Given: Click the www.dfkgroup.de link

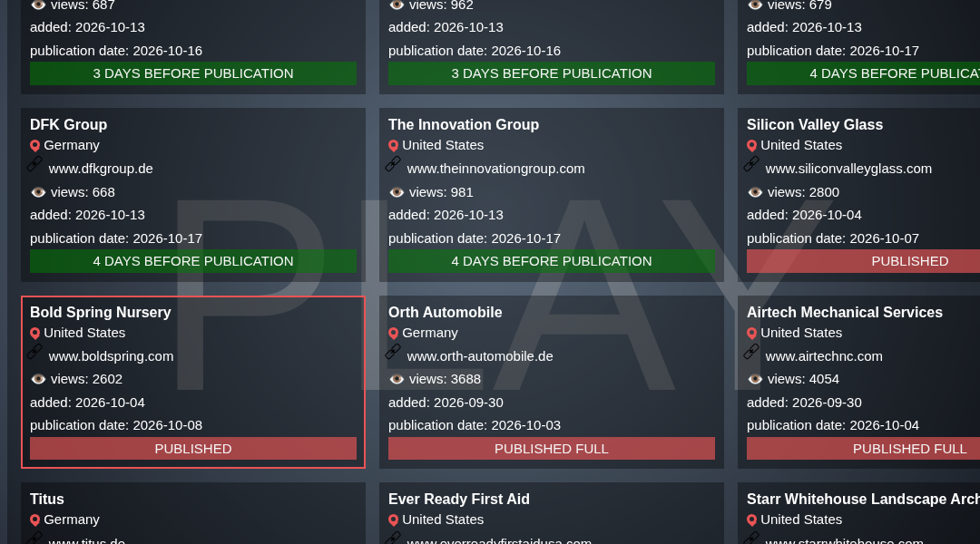Looking at the screenshot, I should tap(101, 169).
